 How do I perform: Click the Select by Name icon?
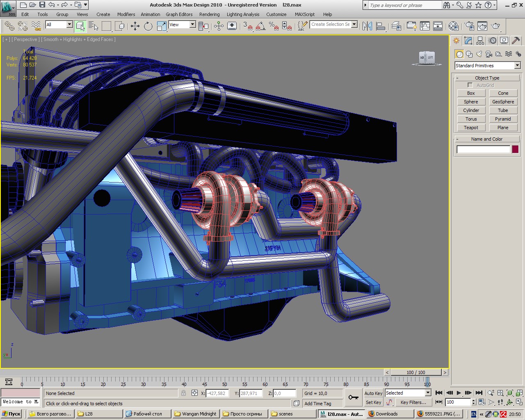click(x=94, y=26)
